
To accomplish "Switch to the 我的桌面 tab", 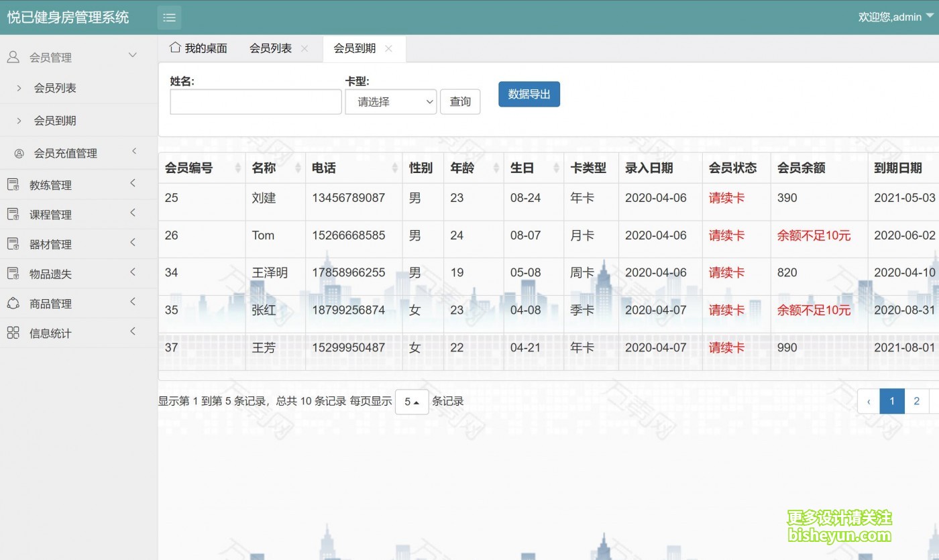I will pos(205,48).
